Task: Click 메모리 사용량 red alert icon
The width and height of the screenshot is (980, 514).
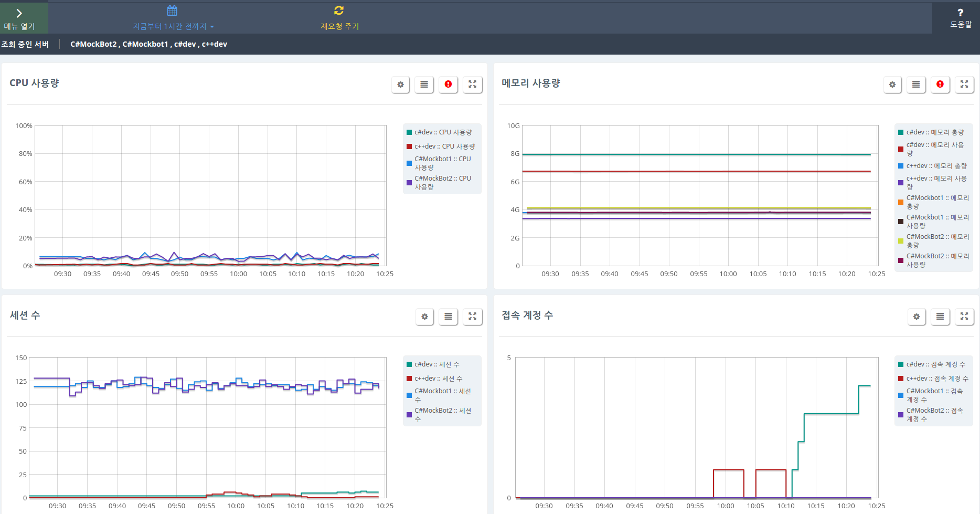Action: 940,85
